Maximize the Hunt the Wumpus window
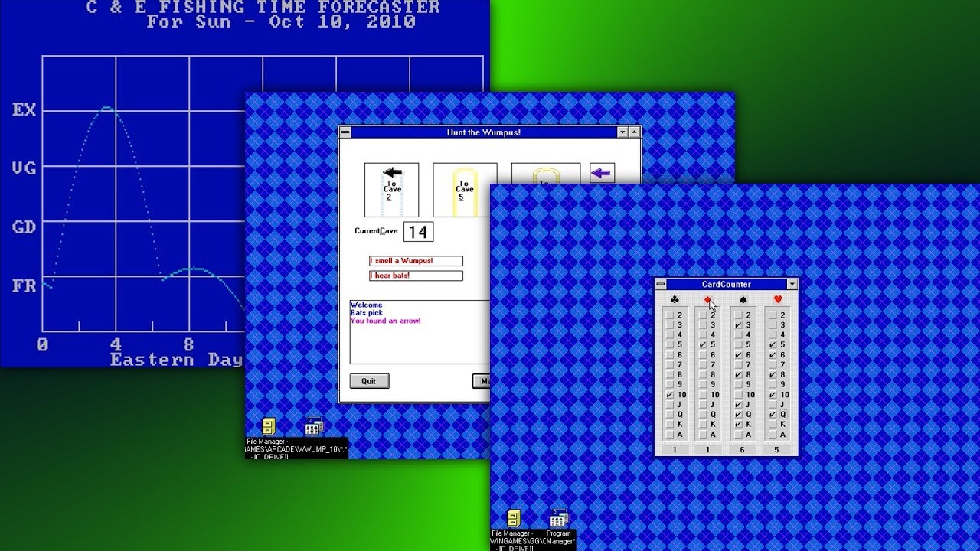This screenshot has width=980, height=551. [634, 132]
